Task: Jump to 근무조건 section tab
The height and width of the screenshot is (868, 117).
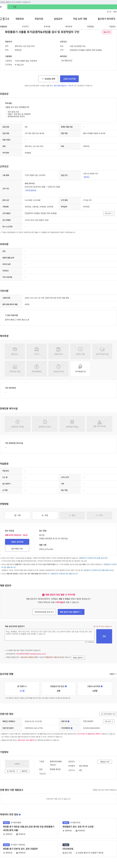Action: pos(25,27)
